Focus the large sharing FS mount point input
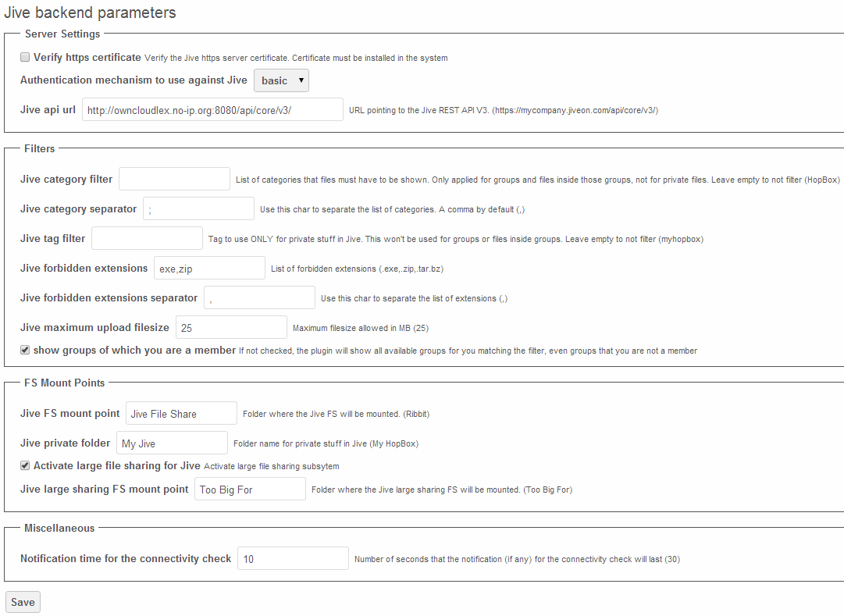This screenshot has width=844, height=616. point(249,488)
